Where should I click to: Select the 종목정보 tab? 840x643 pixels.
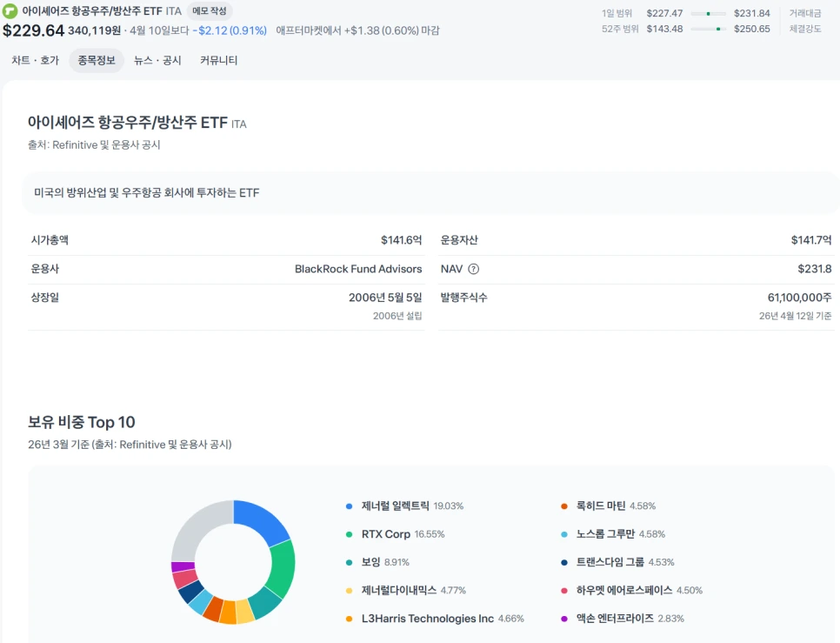click(x=97, y=61)
